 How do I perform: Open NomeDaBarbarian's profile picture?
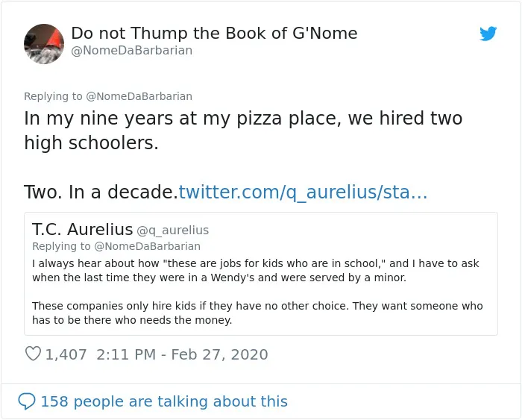pos(44,43)
